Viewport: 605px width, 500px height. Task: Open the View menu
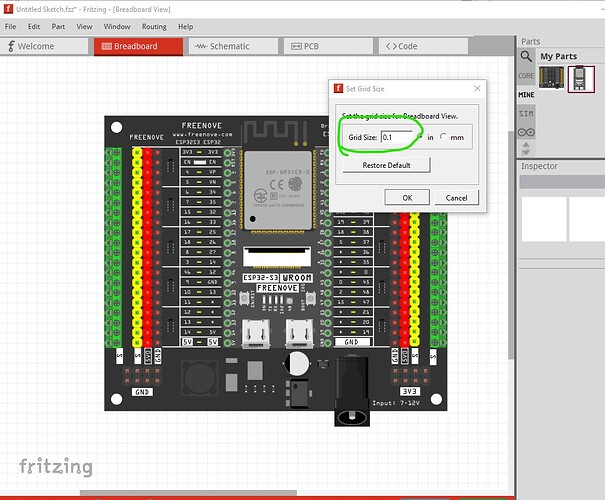(84, 27)
